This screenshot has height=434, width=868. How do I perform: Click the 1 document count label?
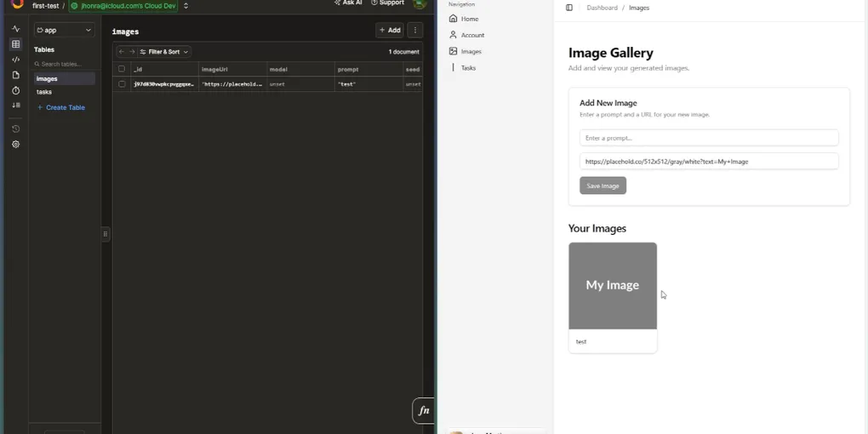(x=403, y=51)
